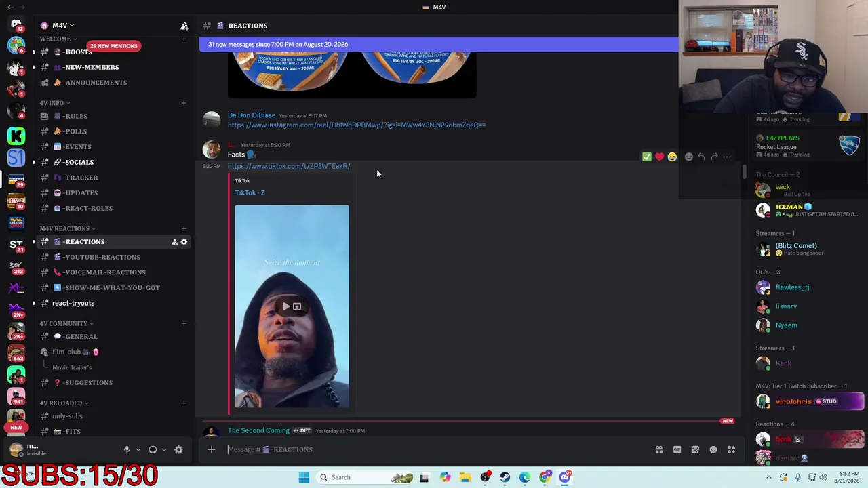This screenshot has width=868, height=488.
Task: Open the M4V server dropdown menu
Action: [64, 25]
